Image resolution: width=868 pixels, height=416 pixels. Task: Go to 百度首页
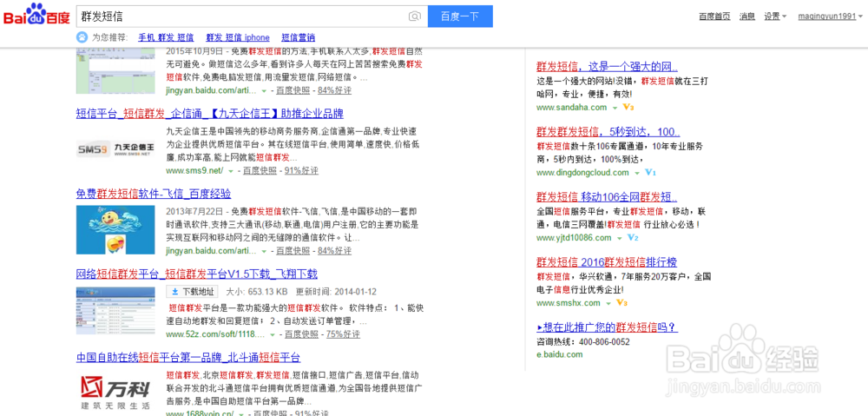tap(714, 16)
